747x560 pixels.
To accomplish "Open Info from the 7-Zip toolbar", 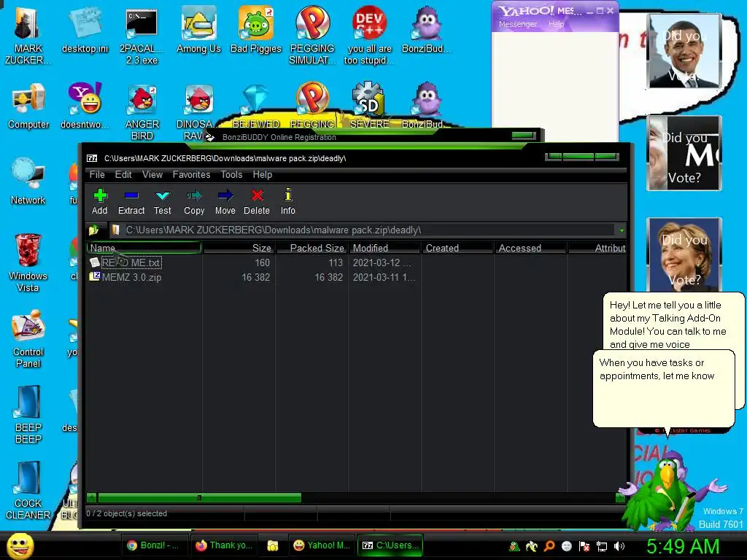I will [287, 201].
